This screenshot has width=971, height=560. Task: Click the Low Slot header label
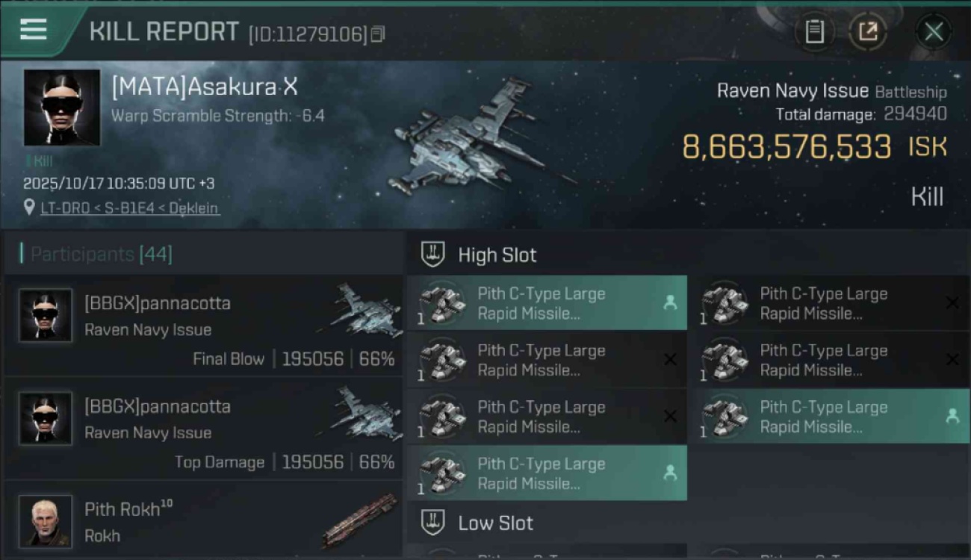pos(496,523)
